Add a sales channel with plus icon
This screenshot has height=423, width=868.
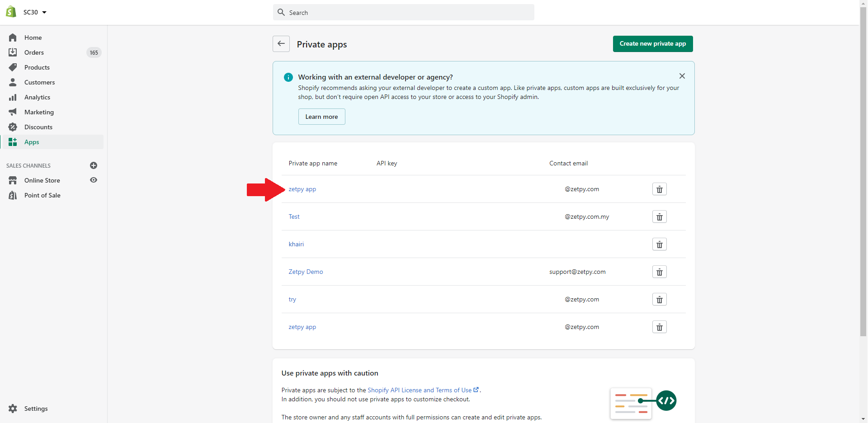coord(94,165)
